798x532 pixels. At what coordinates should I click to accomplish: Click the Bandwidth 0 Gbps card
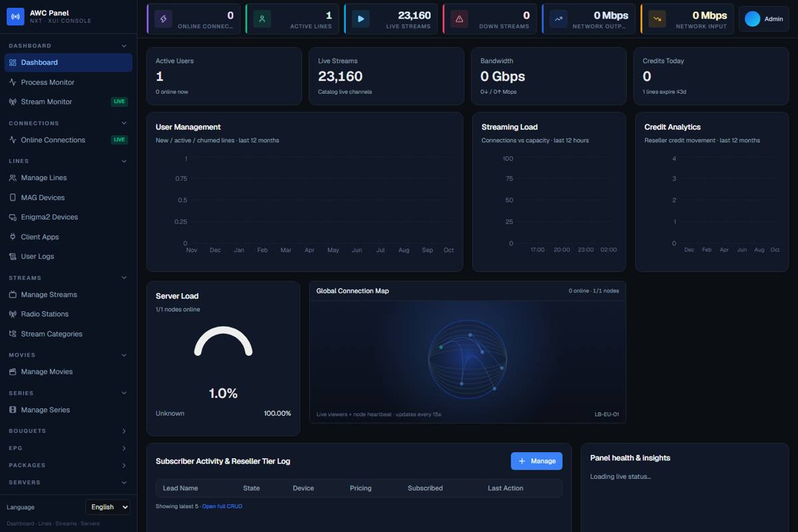pos(549,76)
